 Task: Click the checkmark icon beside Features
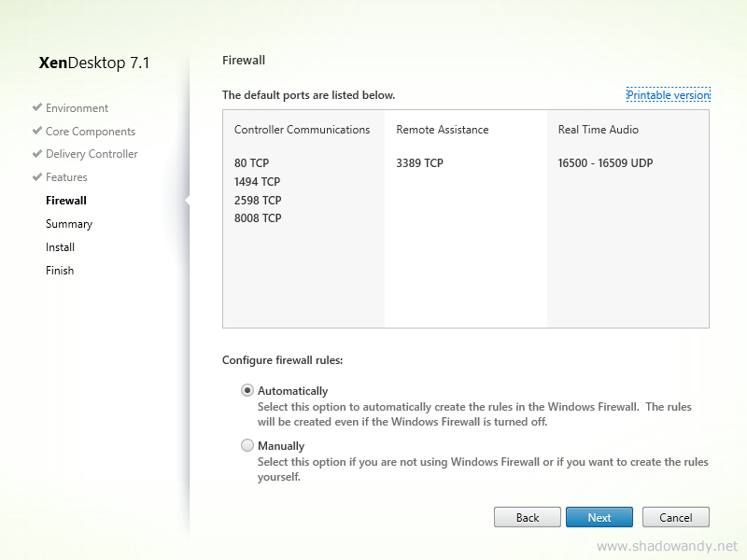point(37,176)
